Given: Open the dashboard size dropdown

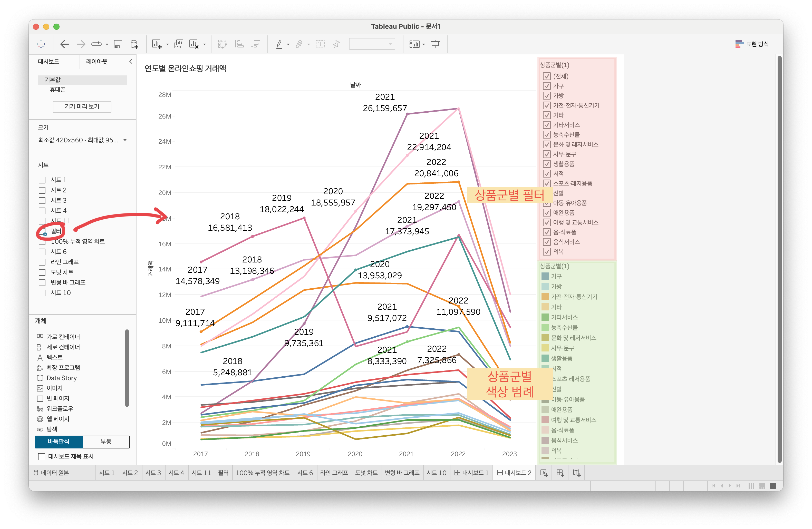Looking at the screenshot, I should coord(82,140).
